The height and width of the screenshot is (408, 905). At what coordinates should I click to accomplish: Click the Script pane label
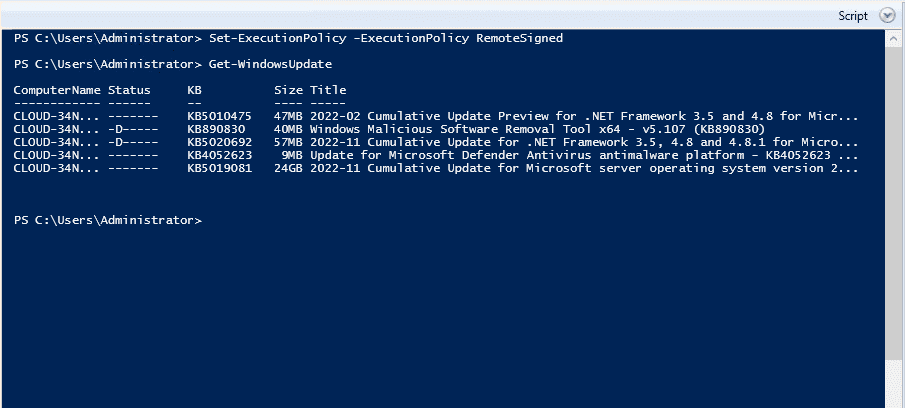coord(853,16)
